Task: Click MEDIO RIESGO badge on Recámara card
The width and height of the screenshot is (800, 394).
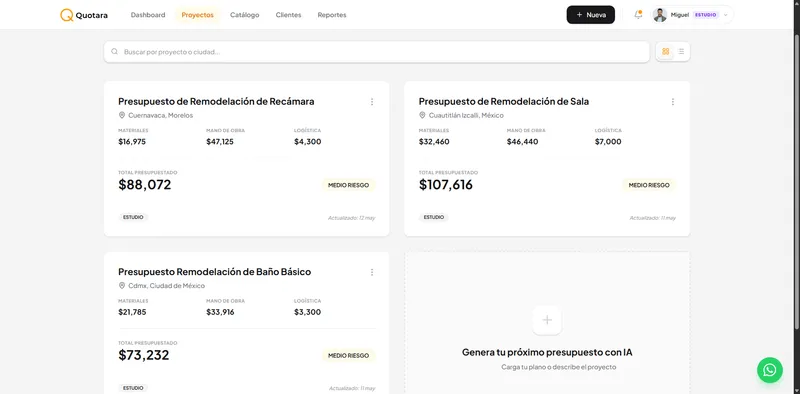Action: click(x=348, y=185)
